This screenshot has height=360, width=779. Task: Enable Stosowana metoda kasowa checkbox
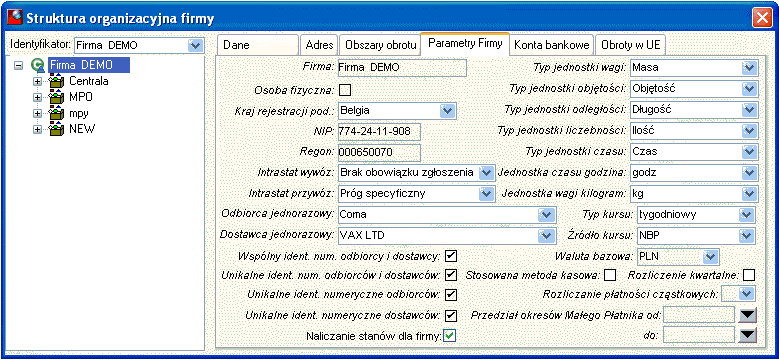point(610,275)
